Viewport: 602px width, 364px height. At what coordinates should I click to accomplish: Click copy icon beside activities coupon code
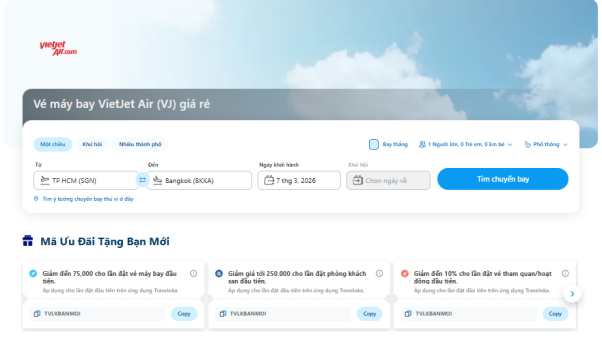point(408,314)
